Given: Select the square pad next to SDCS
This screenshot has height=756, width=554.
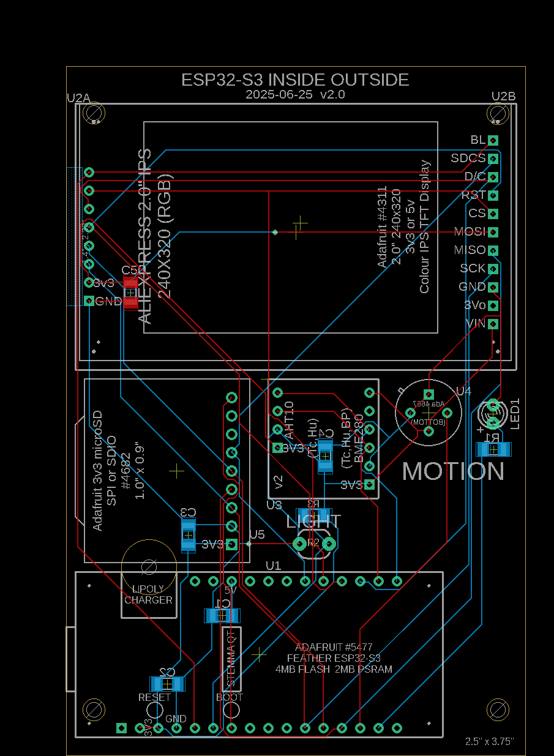Looking at the screenshot, I should coord(493,159).
